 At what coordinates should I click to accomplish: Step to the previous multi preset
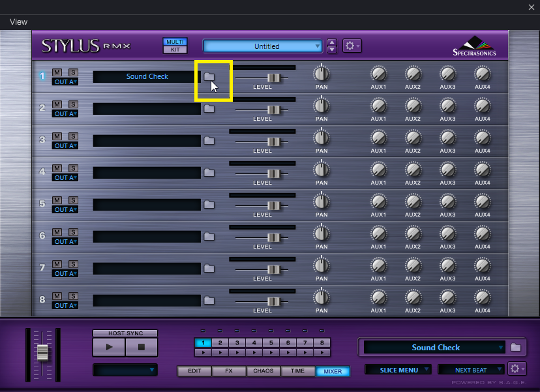tap(332, 42)
